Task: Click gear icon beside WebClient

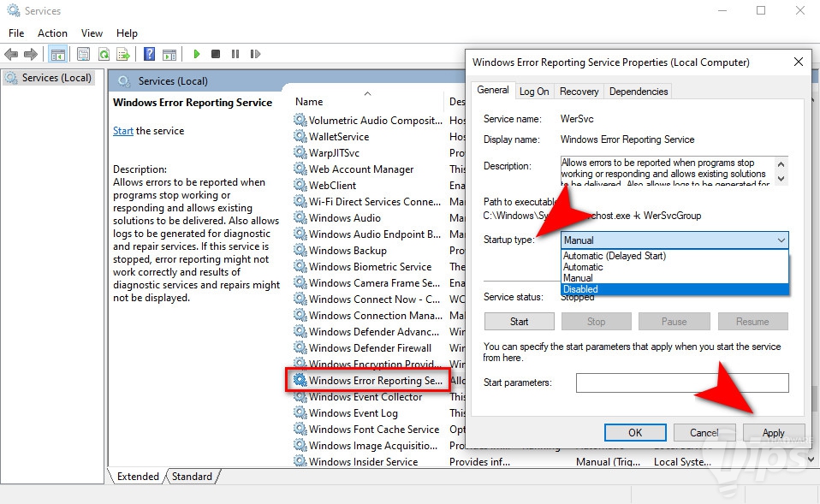Action: point(300,185)
